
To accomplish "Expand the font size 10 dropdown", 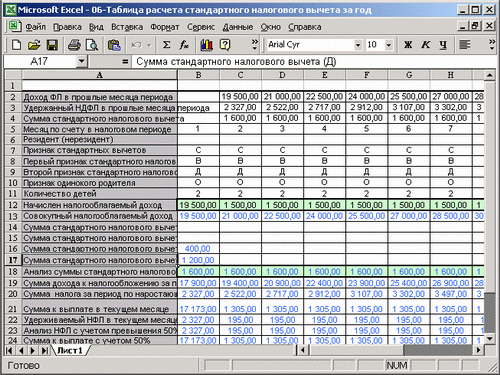I will tap(389, 45).
